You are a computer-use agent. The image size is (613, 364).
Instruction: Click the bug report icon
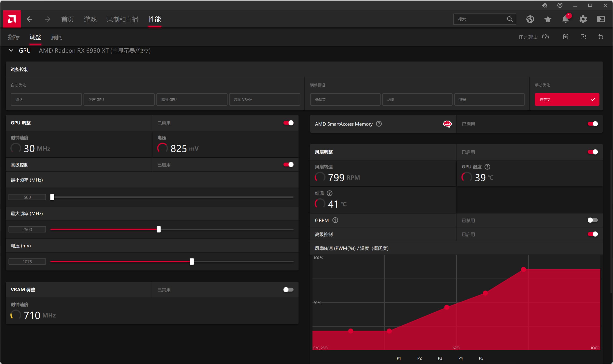point(545,5)
